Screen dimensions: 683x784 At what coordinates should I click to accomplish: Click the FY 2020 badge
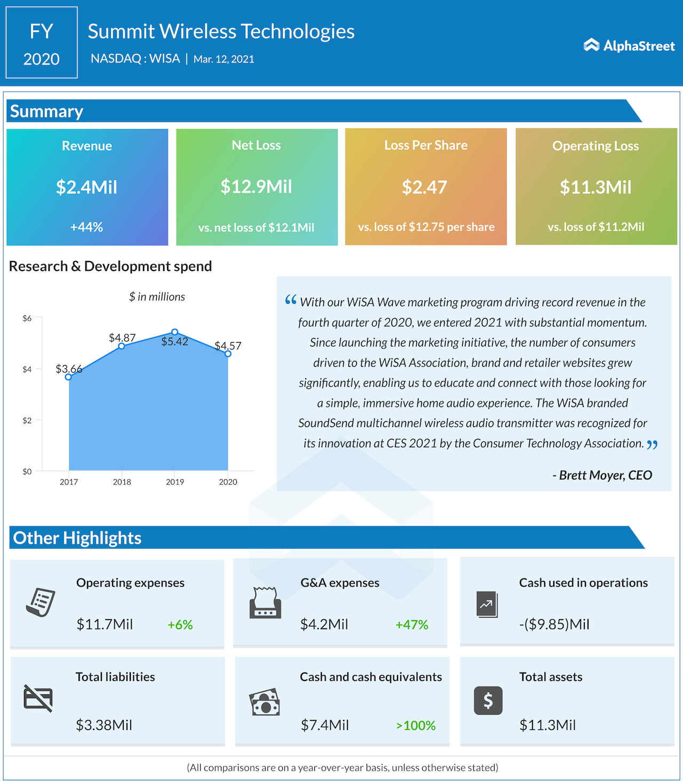click(x=42, y=43)
